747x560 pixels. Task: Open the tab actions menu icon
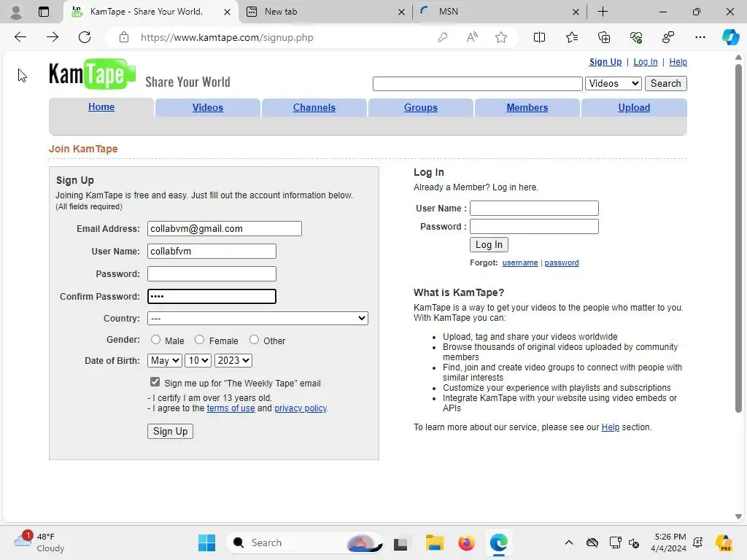[44, 12]
